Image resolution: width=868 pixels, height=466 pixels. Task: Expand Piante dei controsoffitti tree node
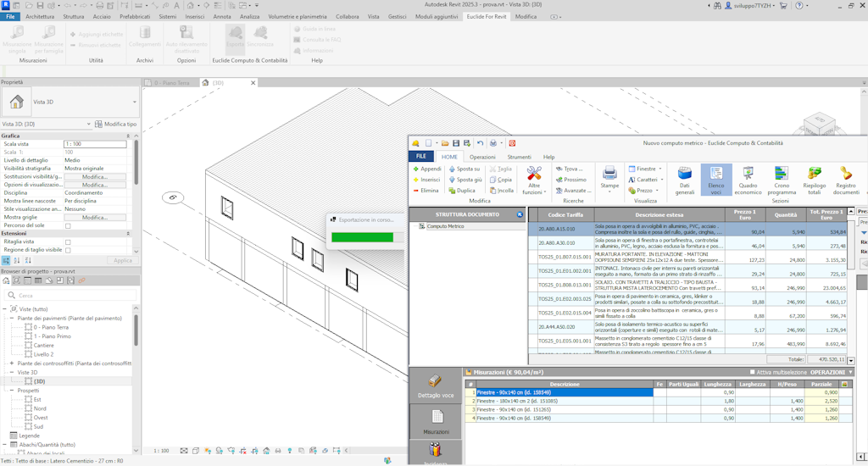[12, 363]
